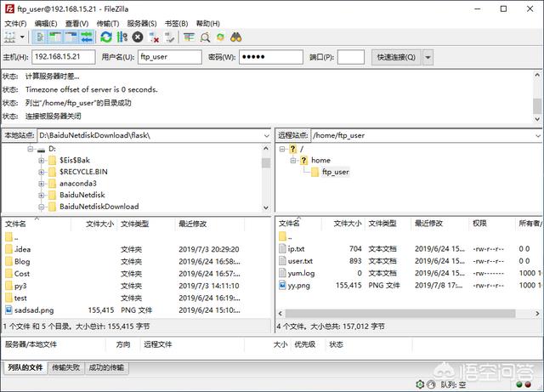The image size is (544, 392).
Task: Select the ip.txt remote file icon
Action: tap(282, 248)
